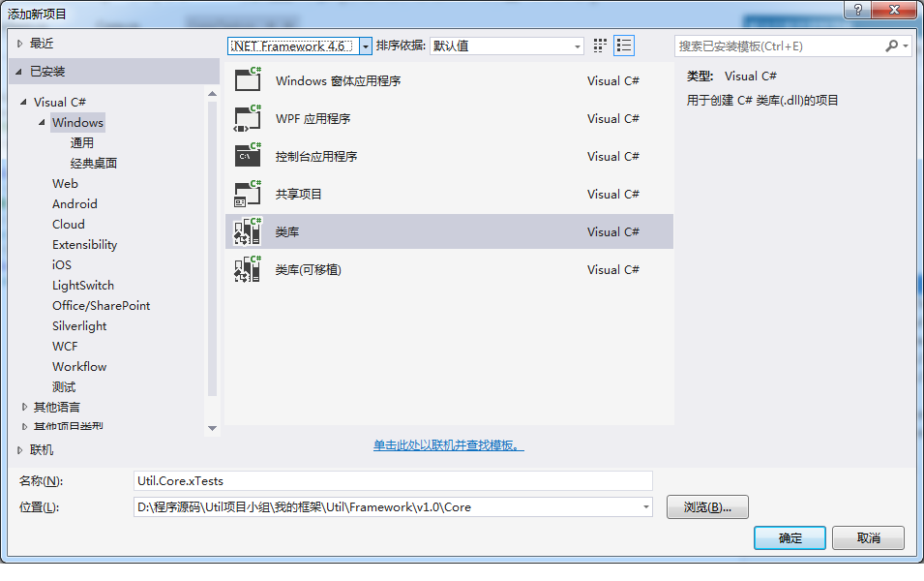Open the .NET Framework version dropdown
The height and width of the screenshot is (581, 924).
366,46
